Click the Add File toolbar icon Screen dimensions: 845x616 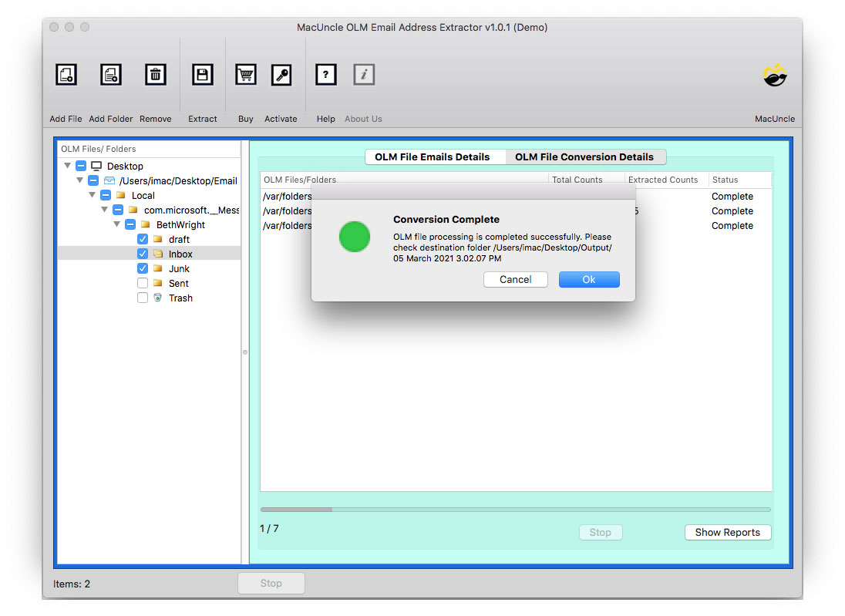(66, 74)
